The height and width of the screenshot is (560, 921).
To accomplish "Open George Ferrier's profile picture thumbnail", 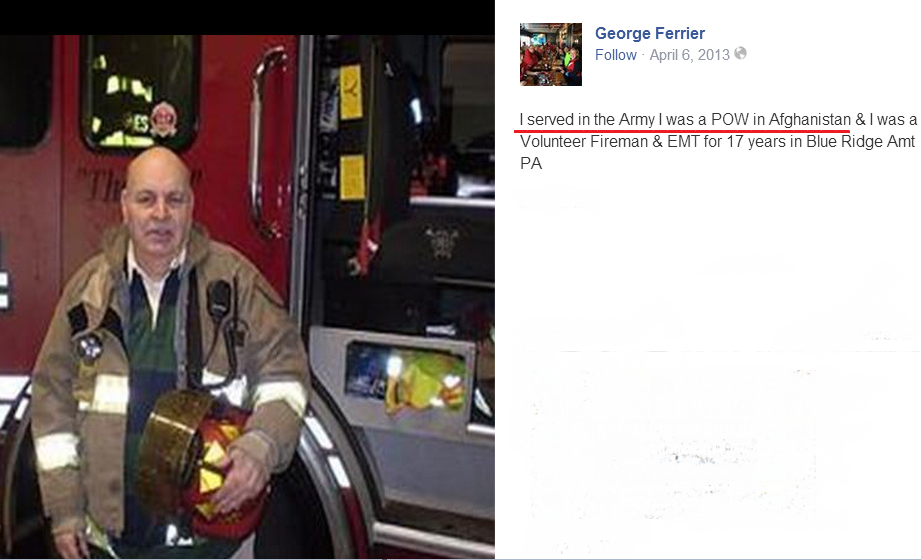I will pos(550,54).
